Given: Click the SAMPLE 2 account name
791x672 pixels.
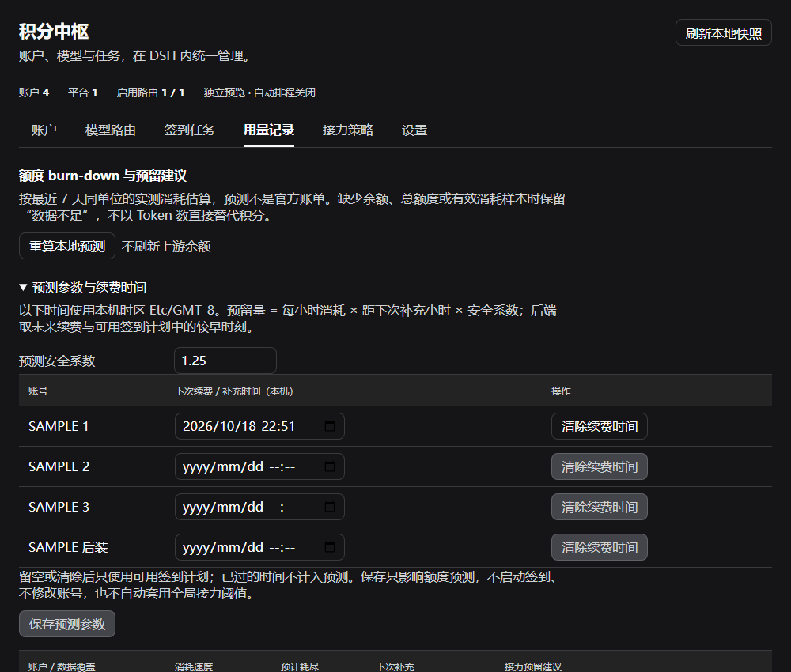Looking at the screenshot, I should [x=59, y=466].
